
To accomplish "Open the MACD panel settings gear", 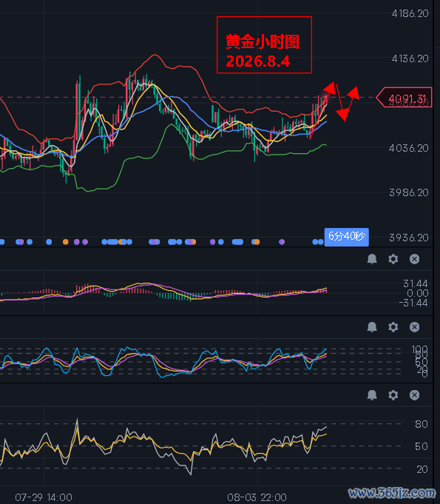I will pos(393,259).
